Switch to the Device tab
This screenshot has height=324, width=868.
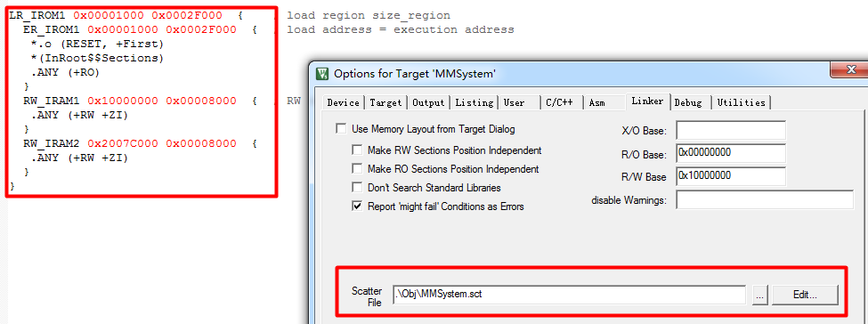(x=344, y=102)
